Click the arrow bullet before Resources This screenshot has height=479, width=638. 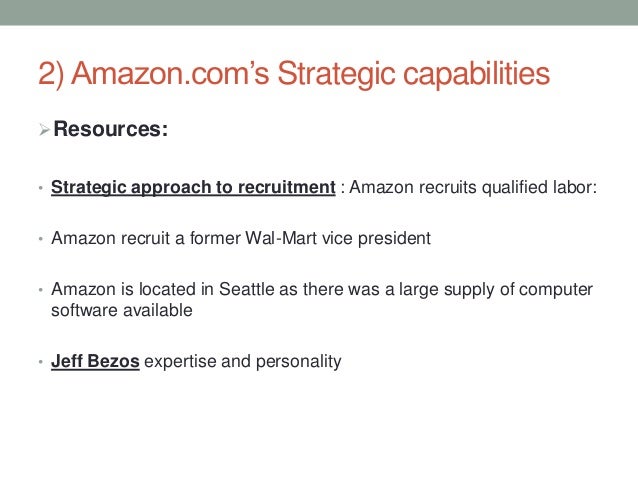tap(43, 129)
